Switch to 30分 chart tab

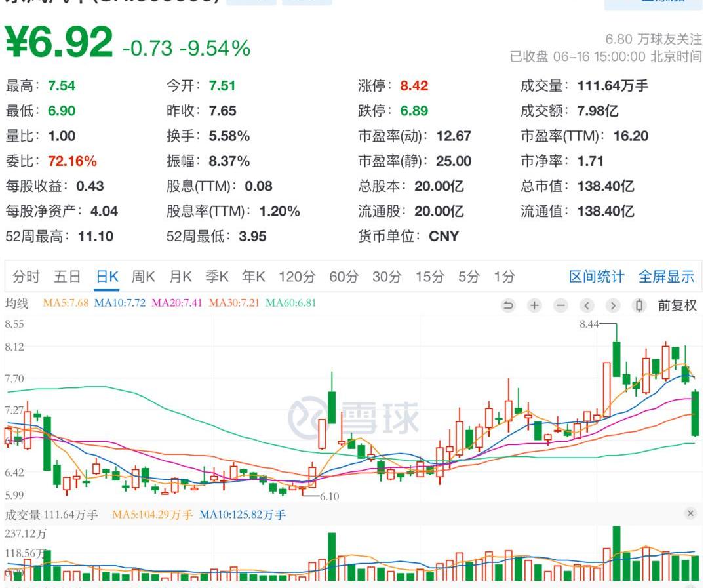click(387, 277)
